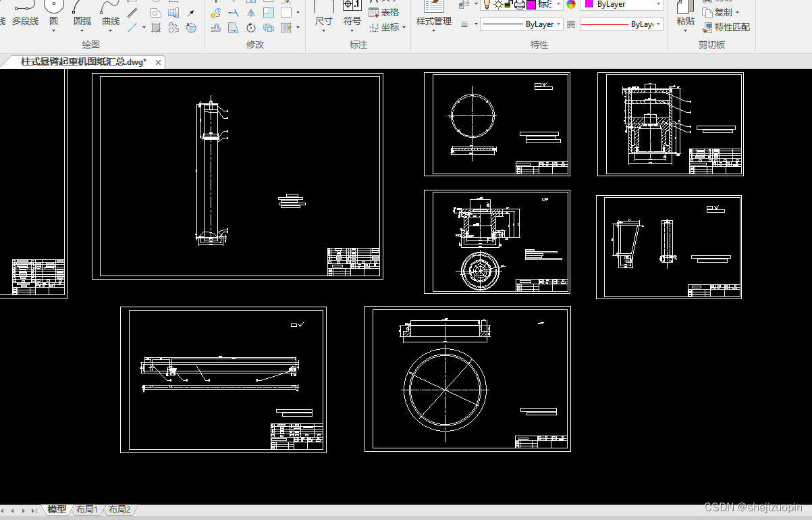Switch to the 布局1 layout tab
The image size is (812, 520).
[x=87, y=509]
